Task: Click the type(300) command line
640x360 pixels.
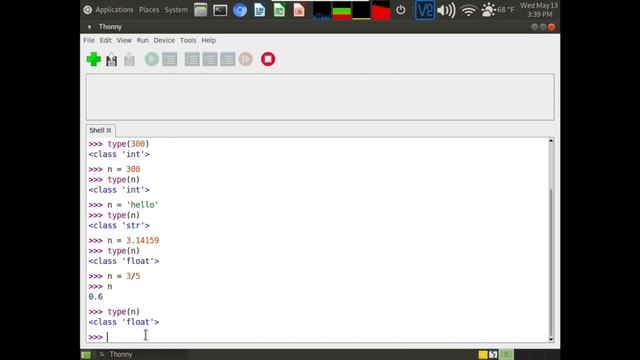Action: (x=119, y=144)
